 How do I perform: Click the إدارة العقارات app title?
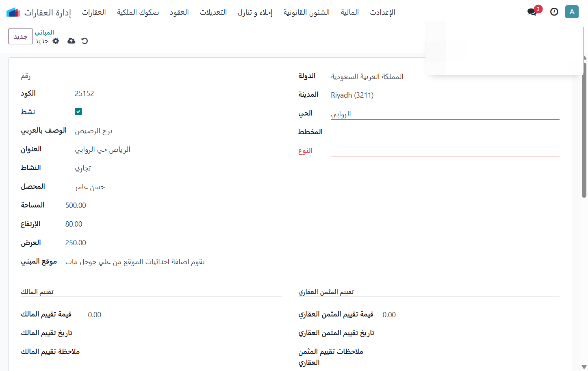coord(48,12)
